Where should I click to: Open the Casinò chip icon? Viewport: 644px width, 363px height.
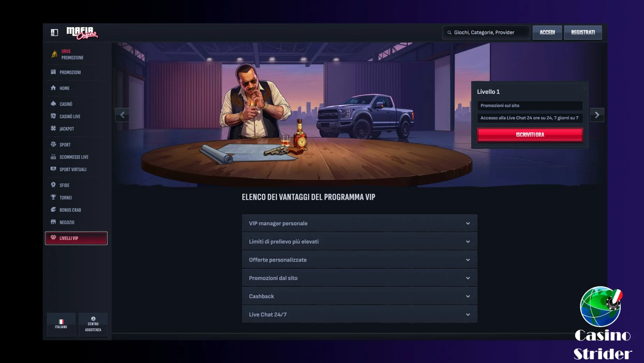click(53, 104)
